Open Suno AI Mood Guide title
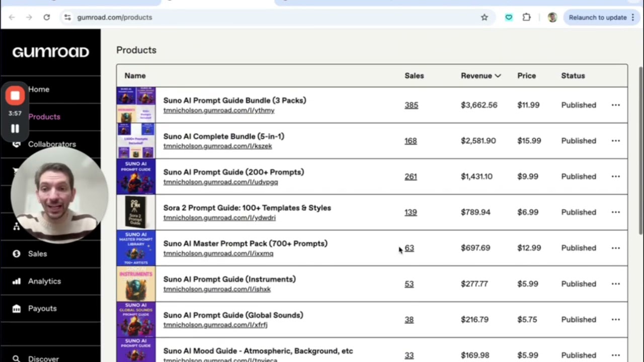The width and height of the screenshot is (644, 362). click(x=258, y=351)
